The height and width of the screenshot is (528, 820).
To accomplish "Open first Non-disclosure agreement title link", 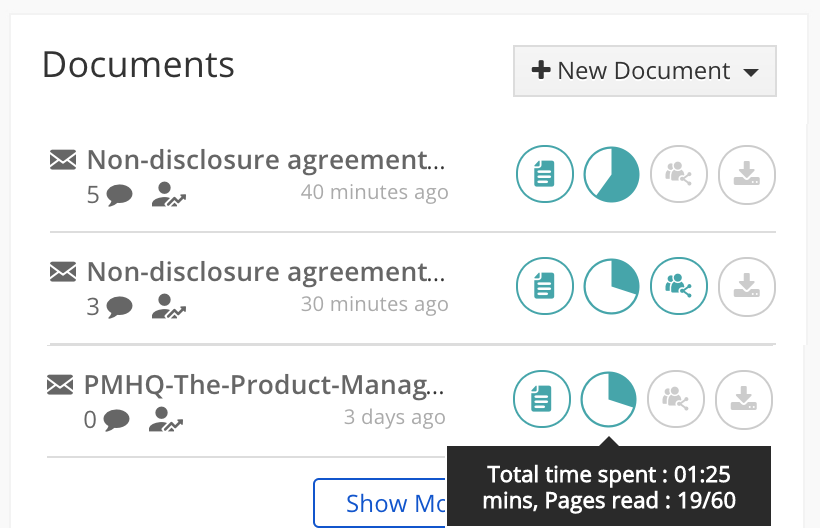I will click(x=266, y=160).
